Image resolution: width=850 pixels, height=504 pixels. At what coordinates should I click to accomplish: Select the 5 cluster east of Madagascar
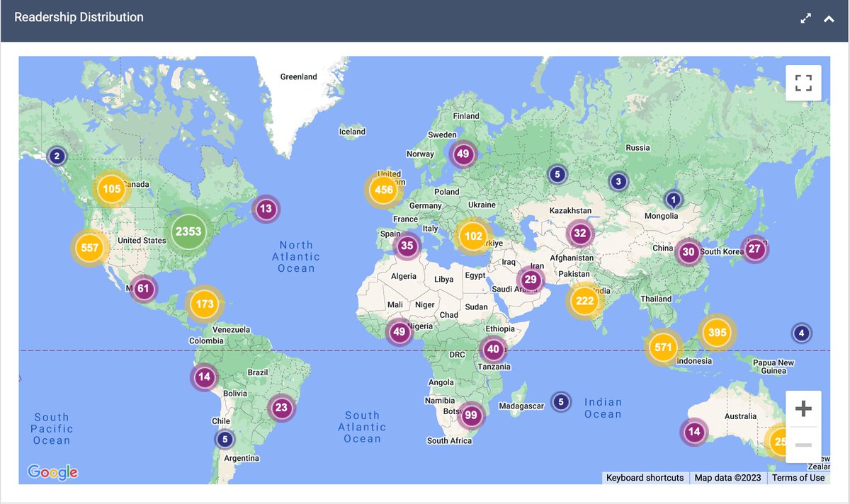pyautogui.click(x=561, y=402)
